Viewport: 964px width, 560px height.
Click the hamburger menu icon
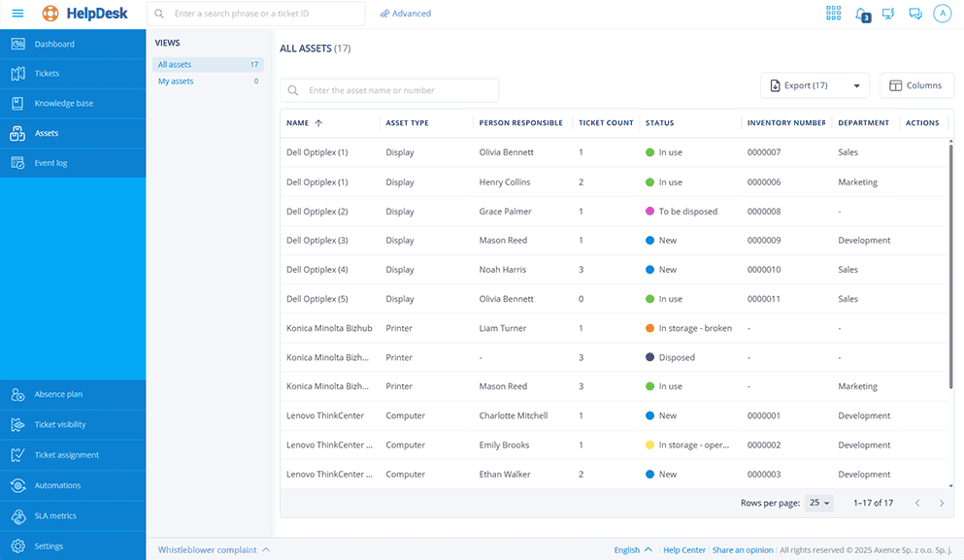17,14
